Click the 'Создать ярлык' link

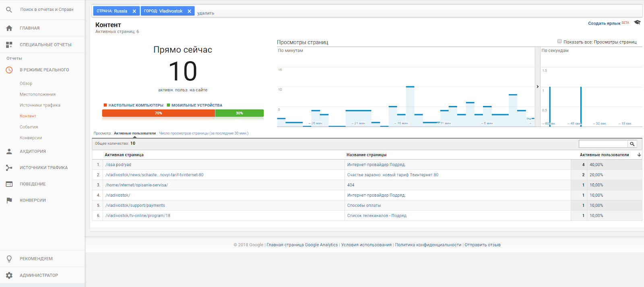[604, 23]
